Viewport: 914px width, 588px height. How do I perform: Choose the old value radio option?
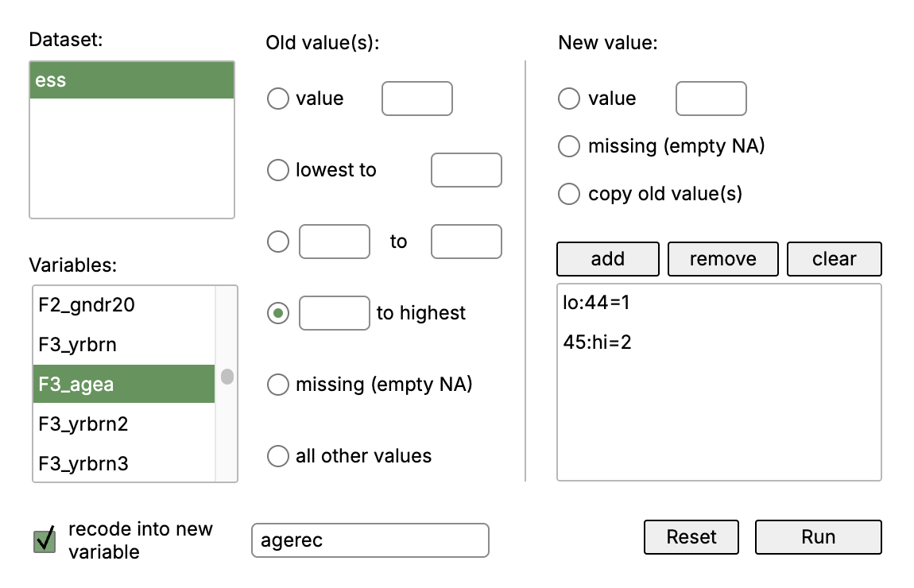pyautogui.click(x=278, y=99)
